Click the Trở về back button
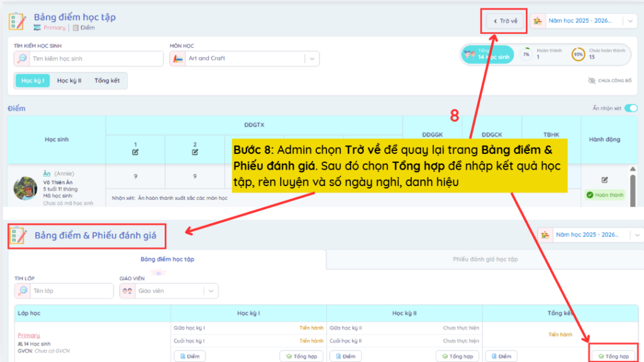The width and height of the screenshot is (644, 362). [x=506, y=21]
